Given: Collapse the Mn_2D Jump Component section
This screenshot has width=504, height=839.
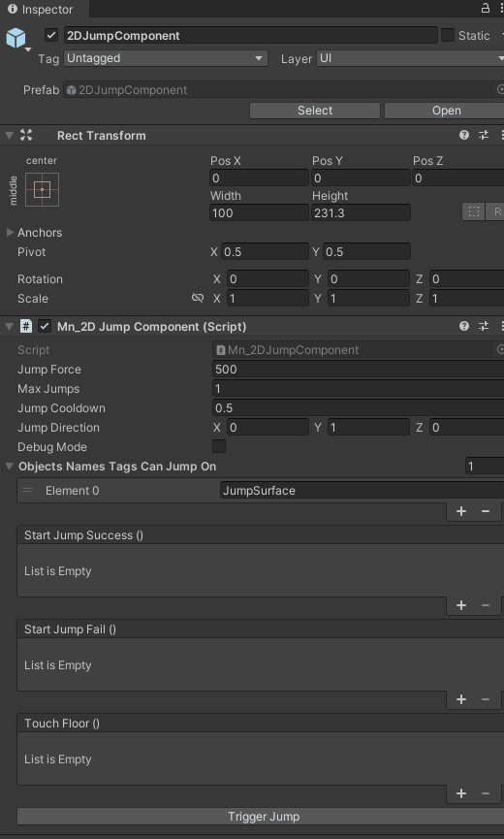Looking at the screenshot, I should (x=9, y=326).
